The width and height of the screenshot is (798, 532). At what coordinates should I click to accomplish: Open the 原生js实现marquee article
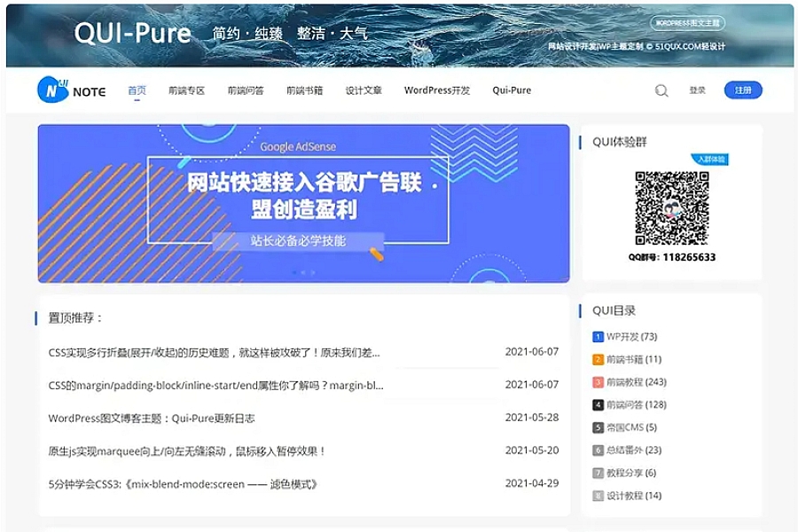187,451
